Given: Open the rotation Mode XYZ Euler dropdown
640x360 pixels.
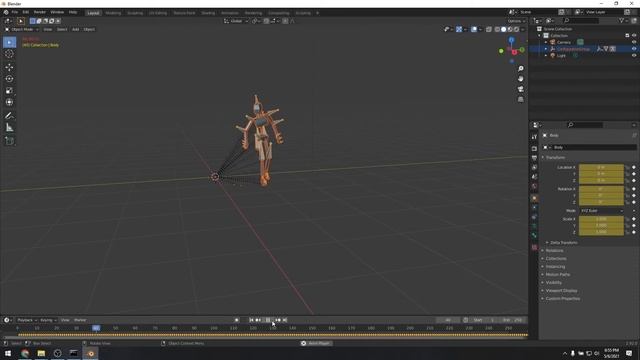Looking at the screenshot, I should [x=602, y=211].
